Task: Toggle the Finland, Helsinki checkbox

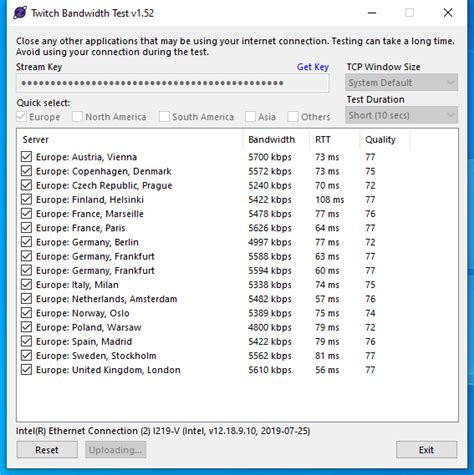Action: [x=26, y=199]
